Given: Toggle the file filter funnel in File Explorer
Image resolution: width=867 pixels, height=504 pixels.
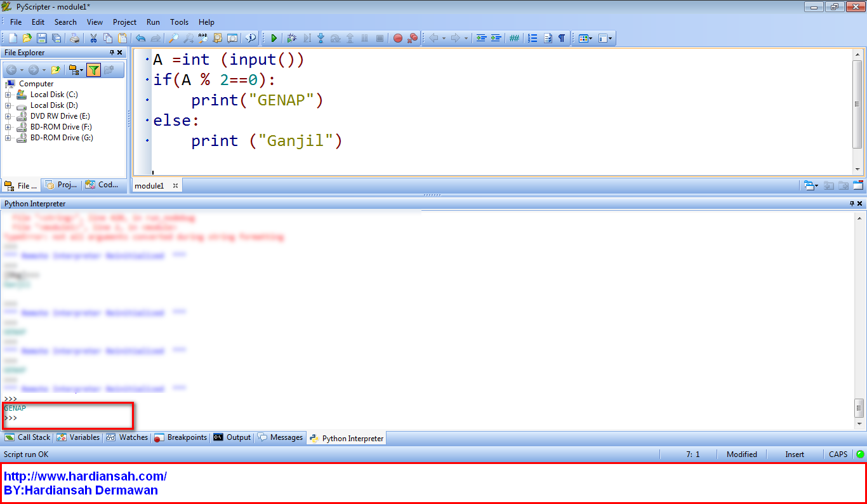Looking at the screenshot, I should pos(93,70).
